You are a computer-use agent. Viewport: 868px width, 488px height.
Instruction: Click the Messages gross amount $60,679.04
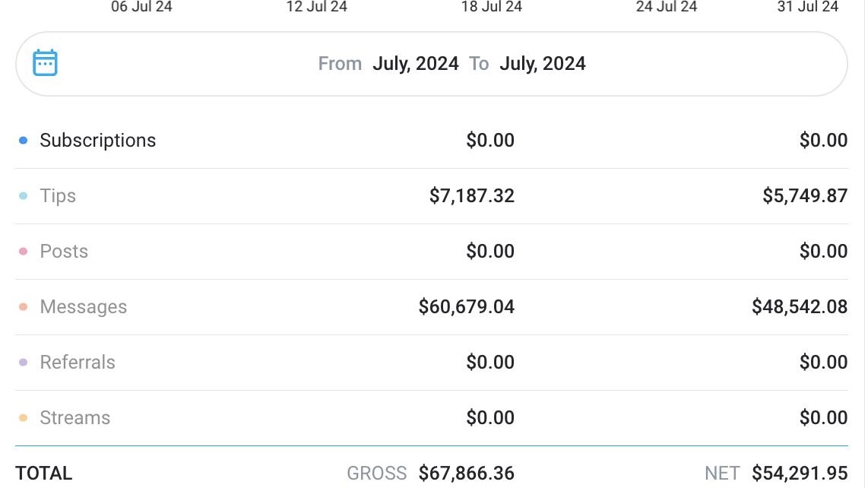[467, 307]
